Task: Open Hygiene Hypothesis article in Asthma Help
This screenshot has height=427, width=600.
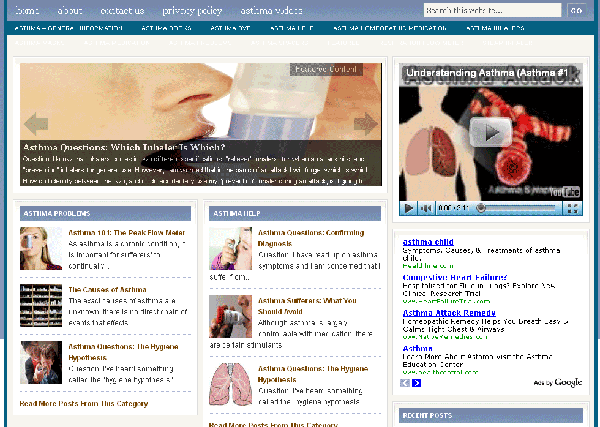Action: [x=313, y=374]
